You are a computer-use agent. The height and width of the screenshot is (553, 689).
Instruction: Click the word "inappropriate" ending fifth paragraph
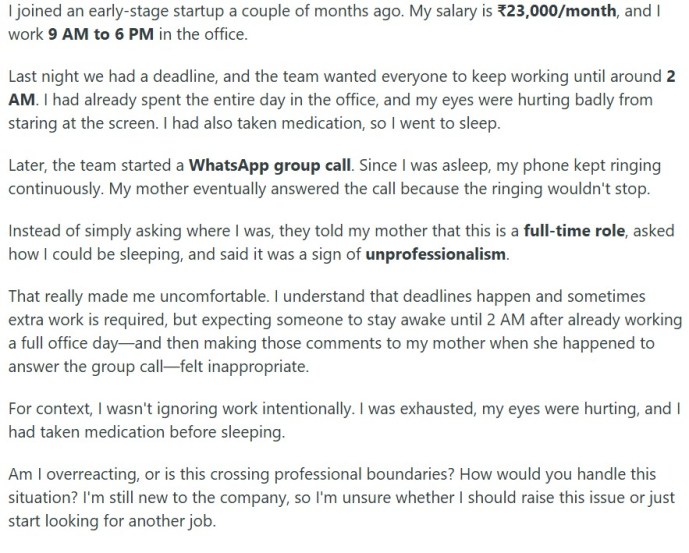pyautogui.click(x=258, y=366)
